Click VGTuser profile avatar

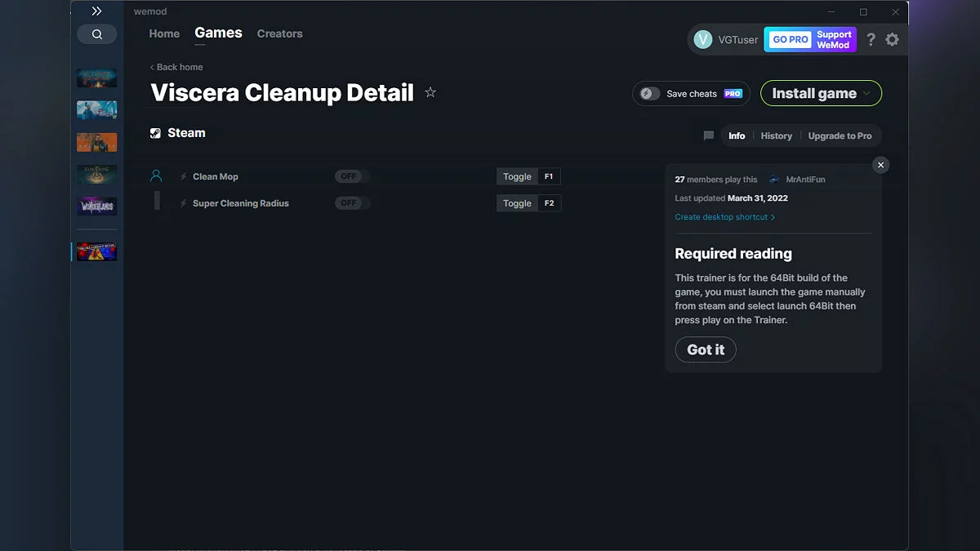coord(702,39)
